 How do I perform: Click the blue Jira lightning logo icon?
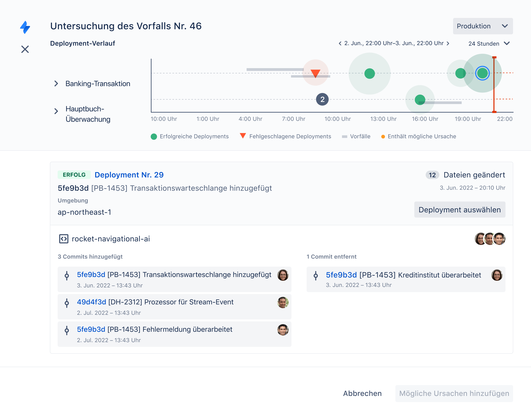[25, 27]
